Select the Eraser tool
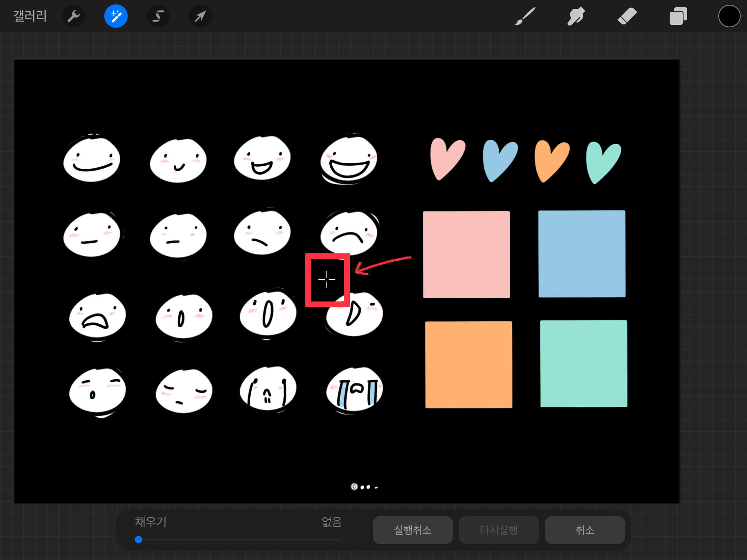The image size is (747, 560). coord(627,16)
